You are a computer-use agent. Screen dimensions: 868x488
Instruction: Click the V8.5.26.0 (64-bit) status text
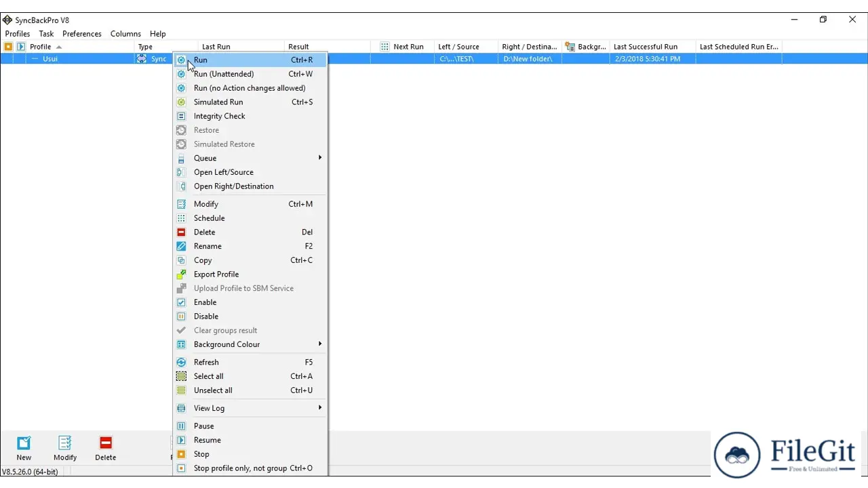pos(30,472)
